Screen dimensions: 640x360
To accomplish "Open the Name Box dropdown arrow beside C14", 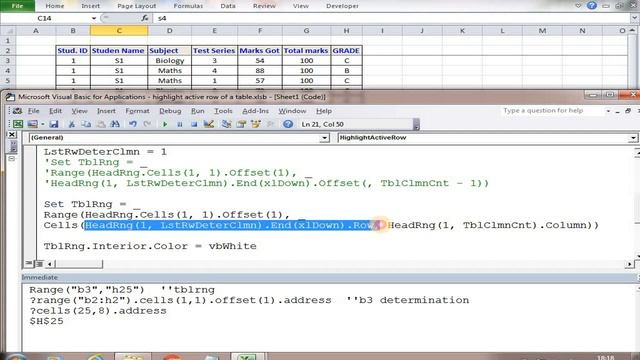I will (94, 18).
